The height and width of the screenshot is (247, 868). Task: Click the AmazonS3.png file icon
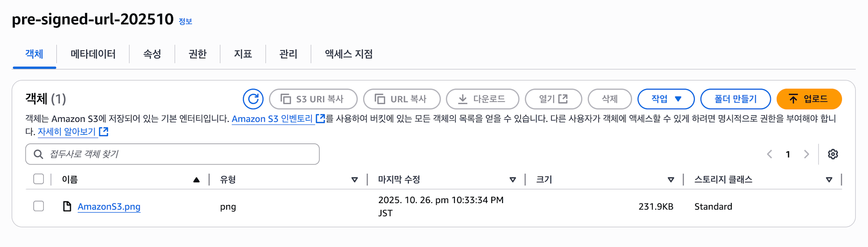67,207
